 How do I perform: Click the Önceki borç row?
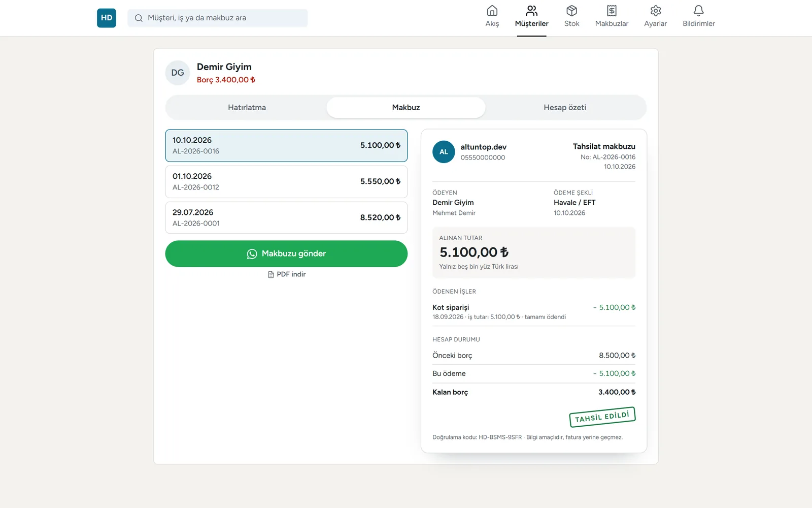coord(534,356)
